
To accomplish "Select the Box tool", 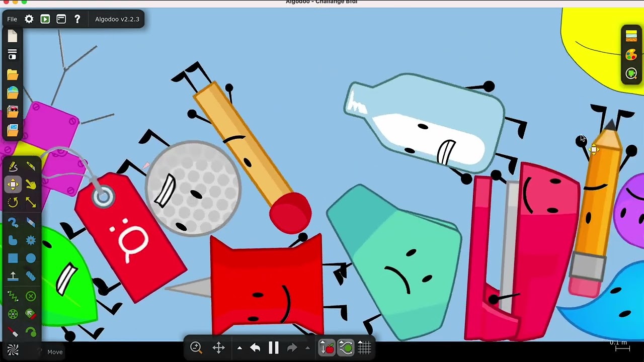I will (x=13, y=258).
